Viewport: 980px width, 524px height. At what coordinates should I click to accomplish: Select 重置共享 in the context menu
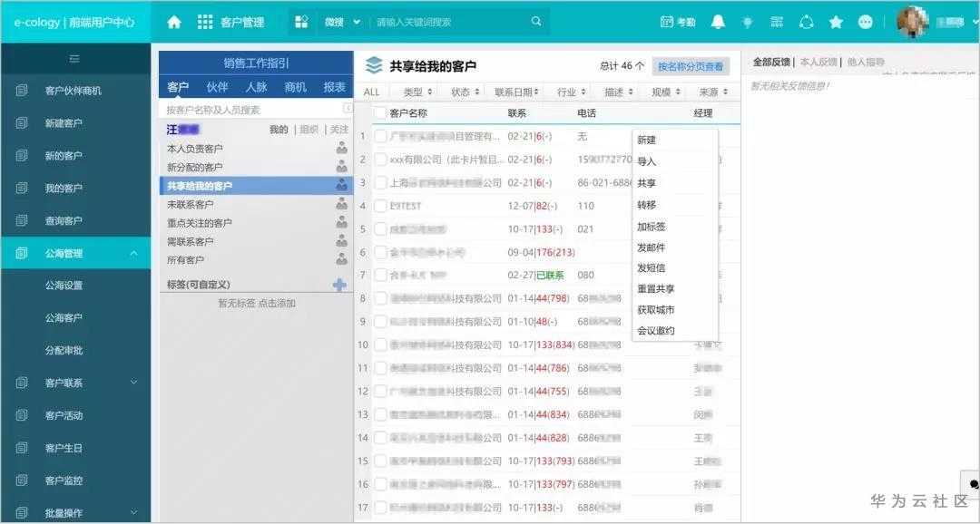coord(656,288)
